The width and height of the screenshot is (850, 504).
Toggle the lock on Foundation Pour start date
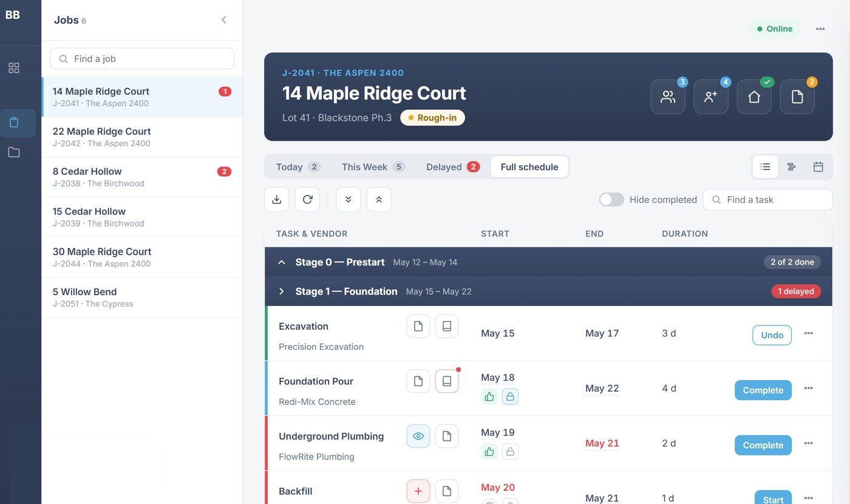point(510,397)
